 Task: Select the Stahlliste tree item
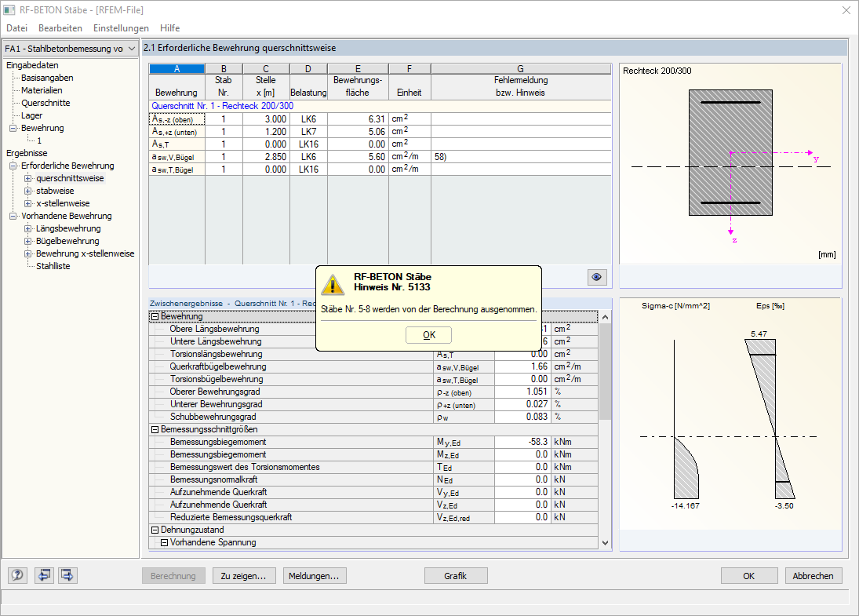[53, 266]
